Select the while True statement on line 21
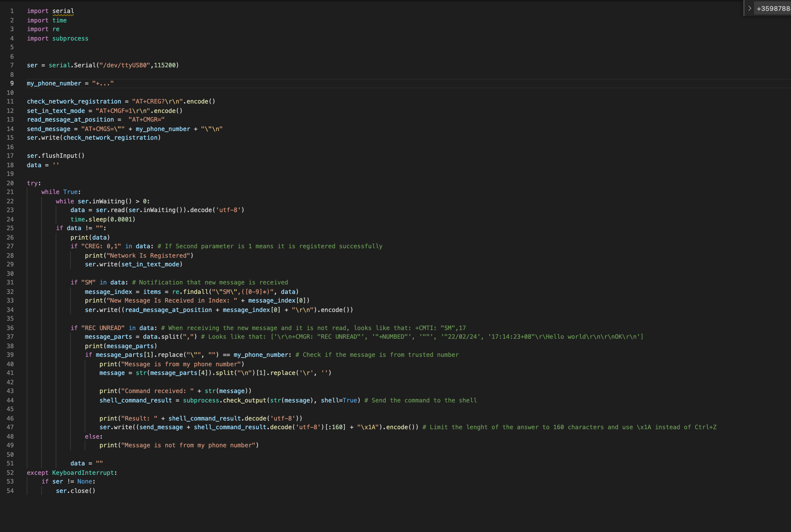 [60, 192]
